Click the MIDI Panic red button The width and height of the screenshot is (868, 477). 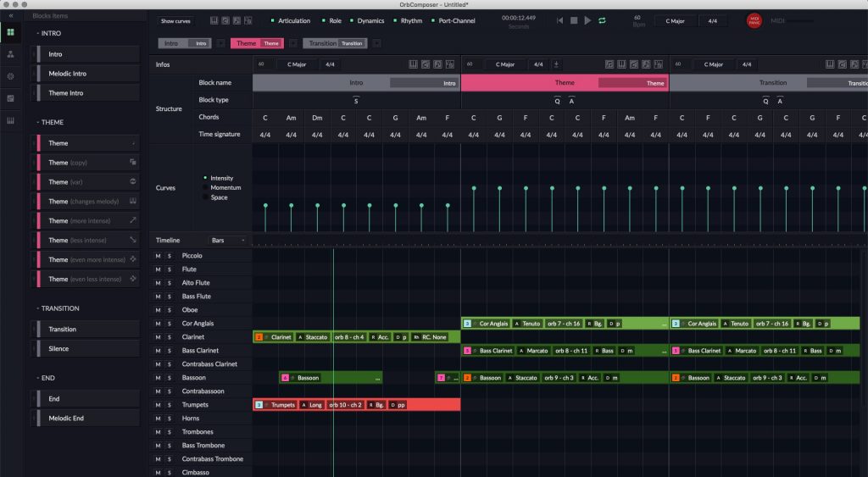coord(754,20)
